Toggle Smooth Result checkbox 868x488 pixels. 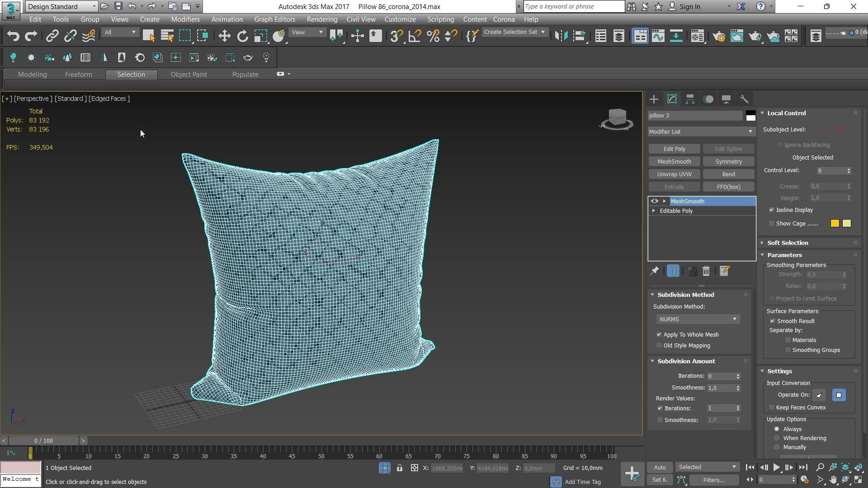pos(773,321)
